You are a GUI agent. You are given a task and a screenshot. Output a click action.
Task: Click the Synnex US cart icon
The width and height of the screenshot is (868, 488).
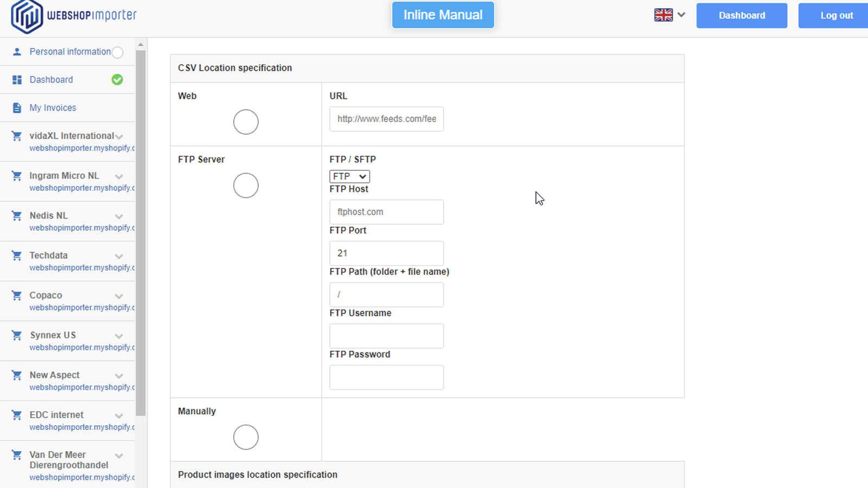pos(17,335)
